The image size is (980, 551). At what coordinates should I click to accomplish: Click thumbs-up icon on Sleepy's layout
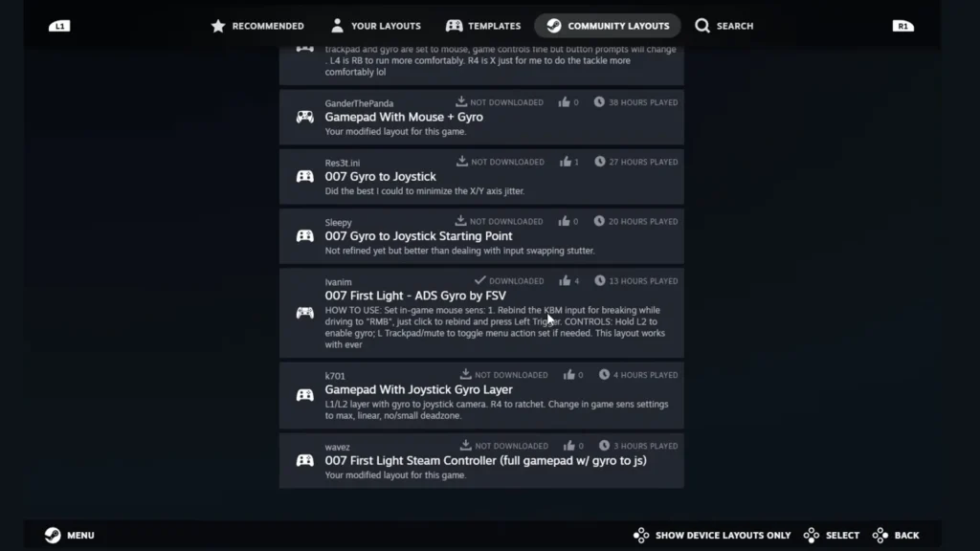[x=565, y=221]
